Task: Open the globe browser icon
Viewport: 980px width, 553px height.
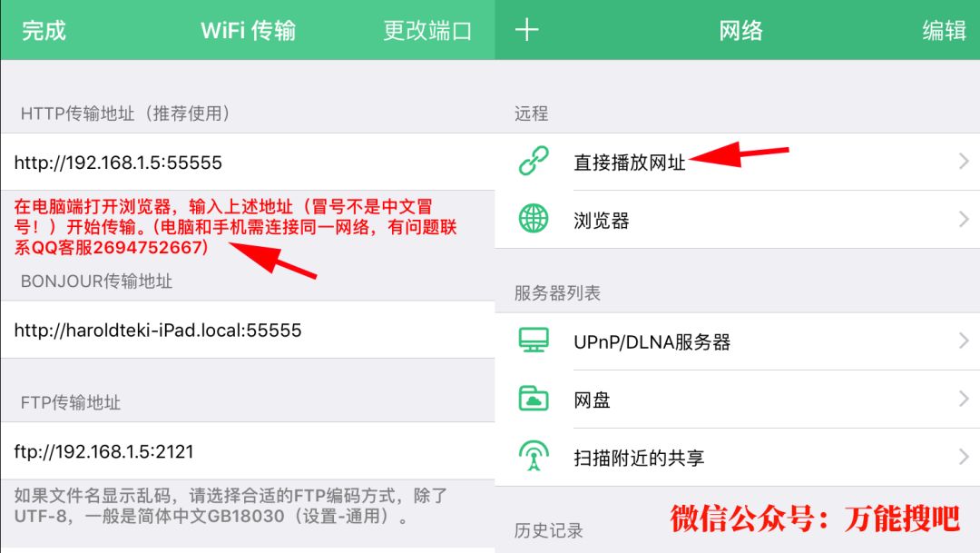Action: pyautogui.click(x=534, y=219)
